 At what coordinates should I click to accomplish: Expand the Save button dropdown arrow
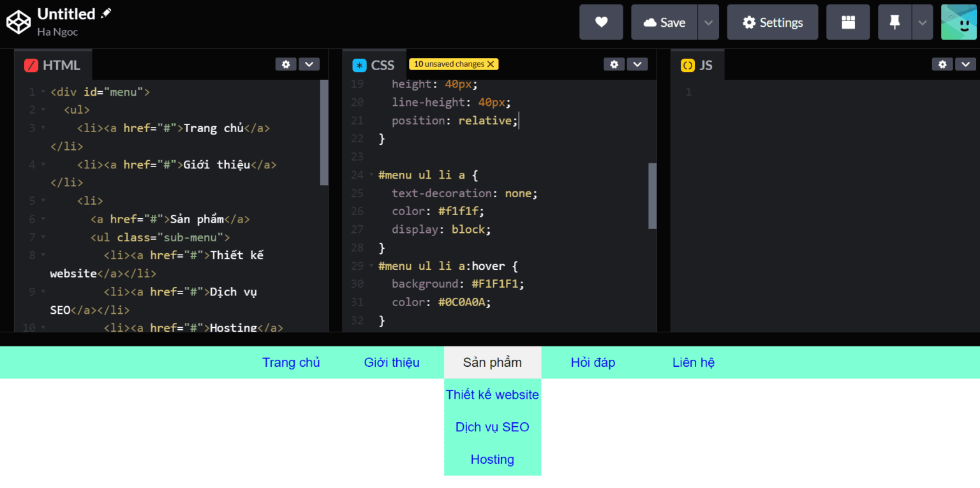coord(708,22)
